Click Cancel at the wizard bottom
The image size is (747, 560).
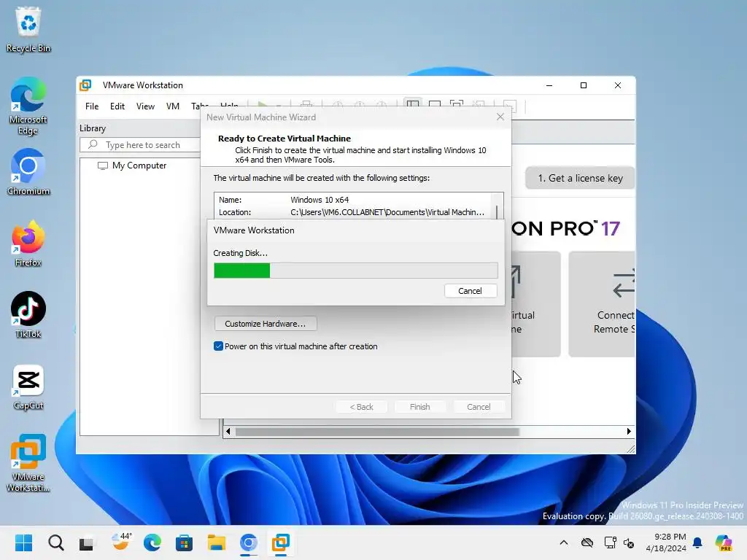(479, 407)
